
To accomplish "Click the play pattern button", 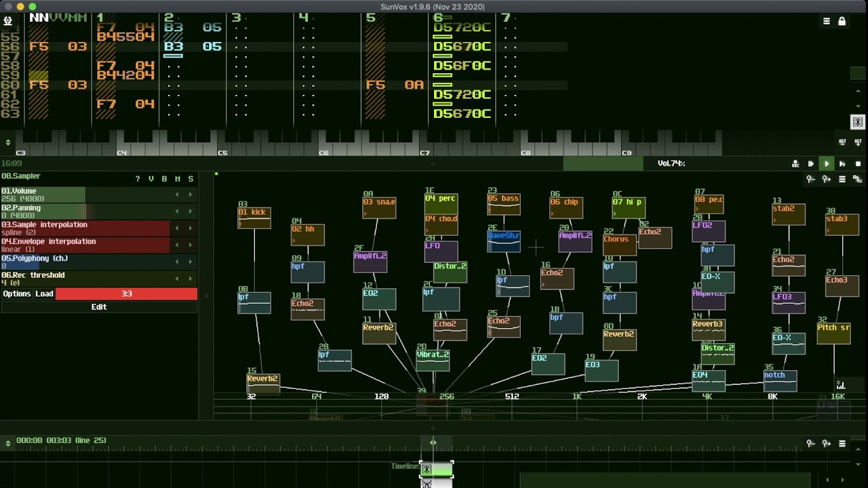I will pos(842,164).
